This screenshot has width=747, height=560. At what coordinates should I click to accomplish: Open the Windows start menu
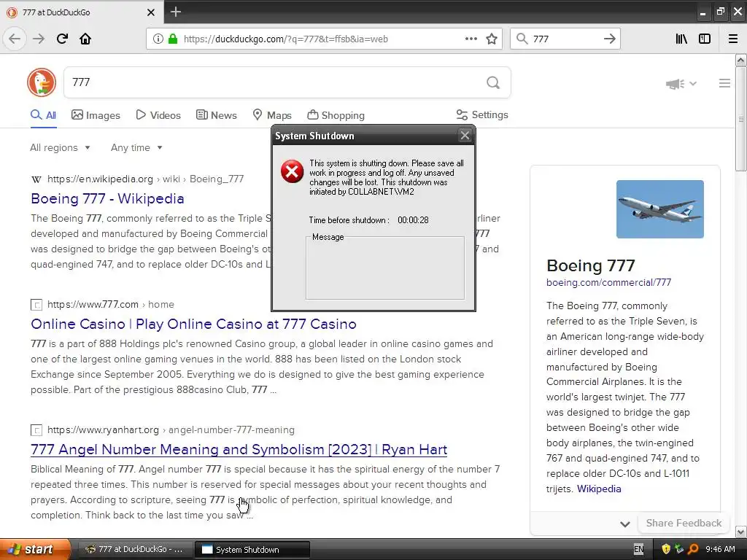click(x=35, y=549)
